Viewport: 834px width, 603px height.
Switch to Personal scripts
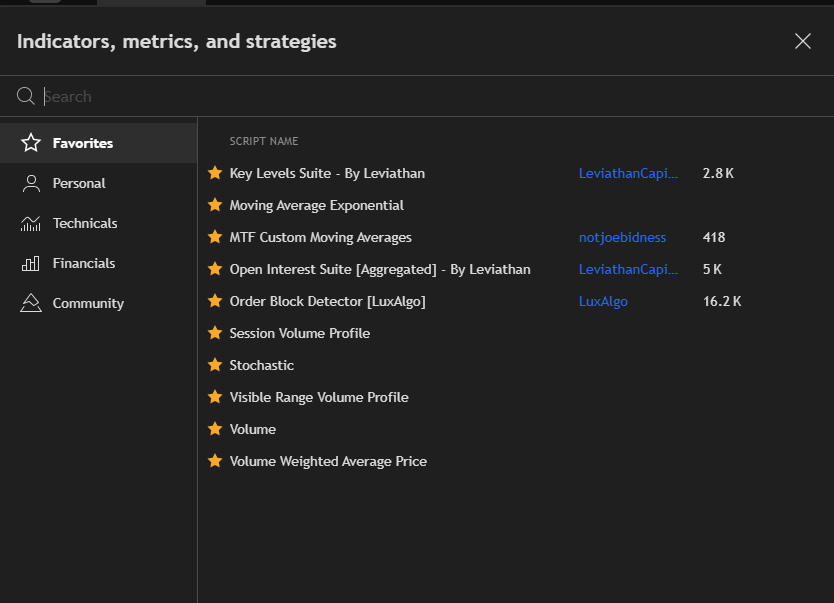tap(98, 183)
